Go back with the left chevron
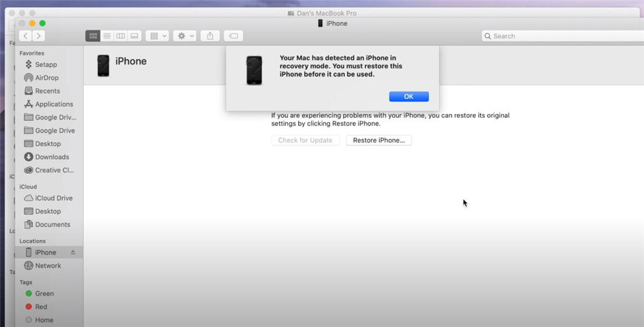The width and height of the screenshot is (644, 327). [26, 35]
